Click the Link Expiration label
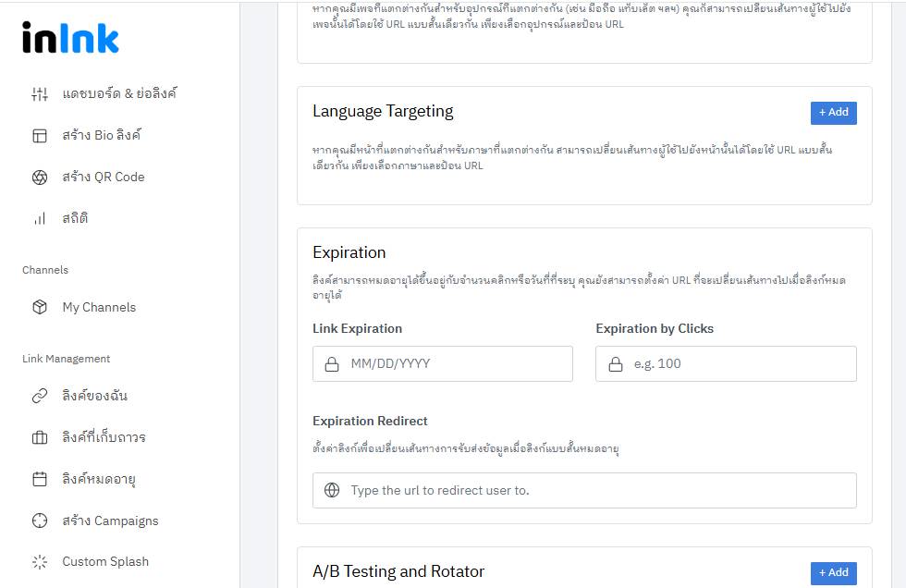This screenshot has width=906, height=588. (x=357, y=328)
